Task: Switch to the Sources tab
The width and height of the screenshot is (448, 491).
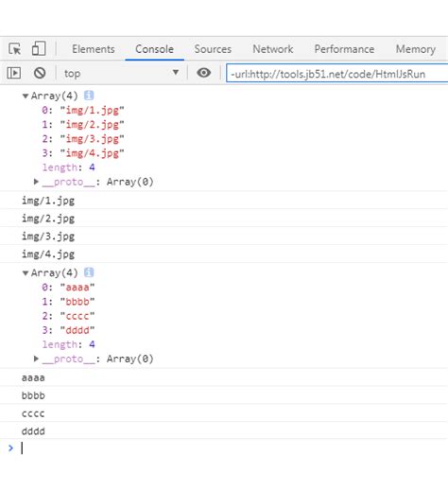Action: pos(213,49)
